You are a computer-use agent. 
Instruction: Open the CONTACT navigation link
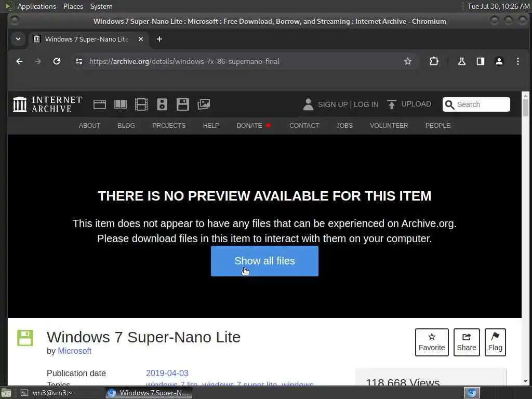point(304,126)
